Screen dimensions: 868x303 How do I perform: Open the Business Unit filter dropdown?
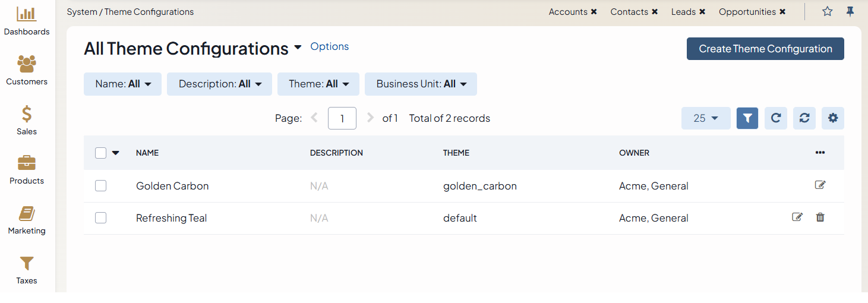(421, 84)
